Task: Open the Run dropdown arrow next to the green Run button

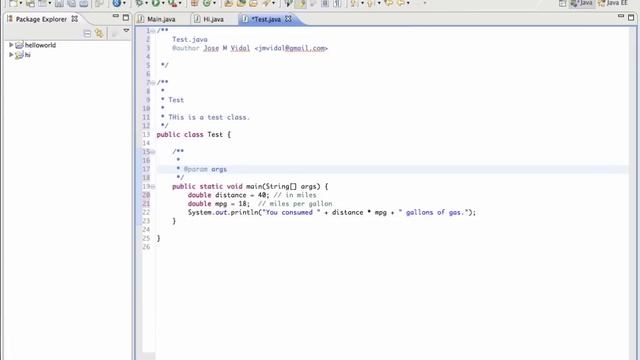Action: (163, 3)
